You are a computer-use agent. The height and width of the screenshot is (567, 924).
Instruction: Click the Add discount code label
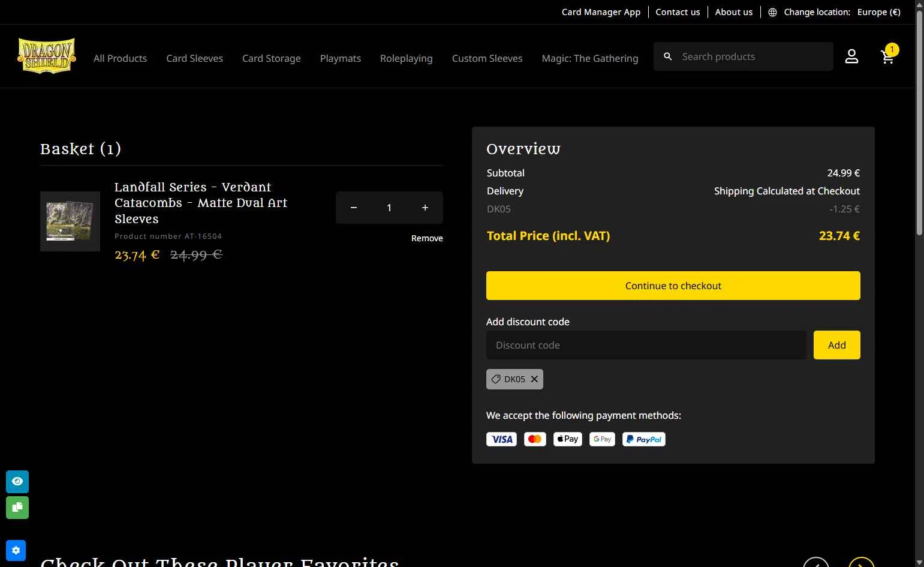528,322
